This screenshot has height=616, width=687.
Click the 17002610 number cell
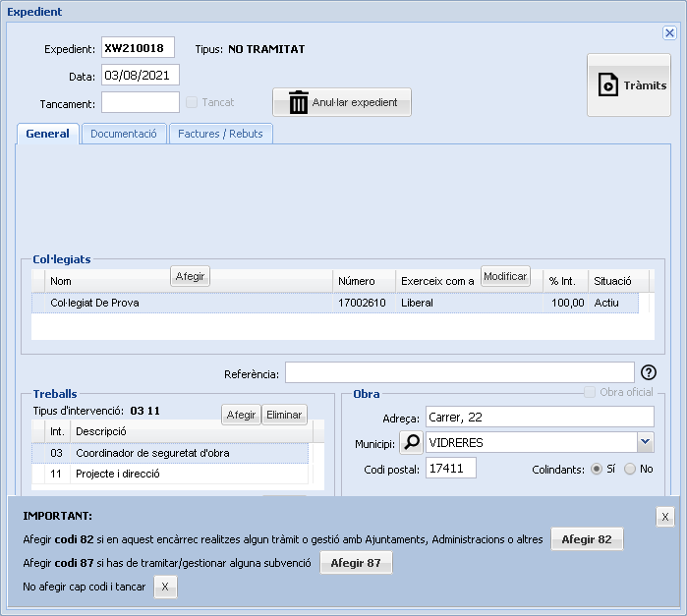point(362,303)
